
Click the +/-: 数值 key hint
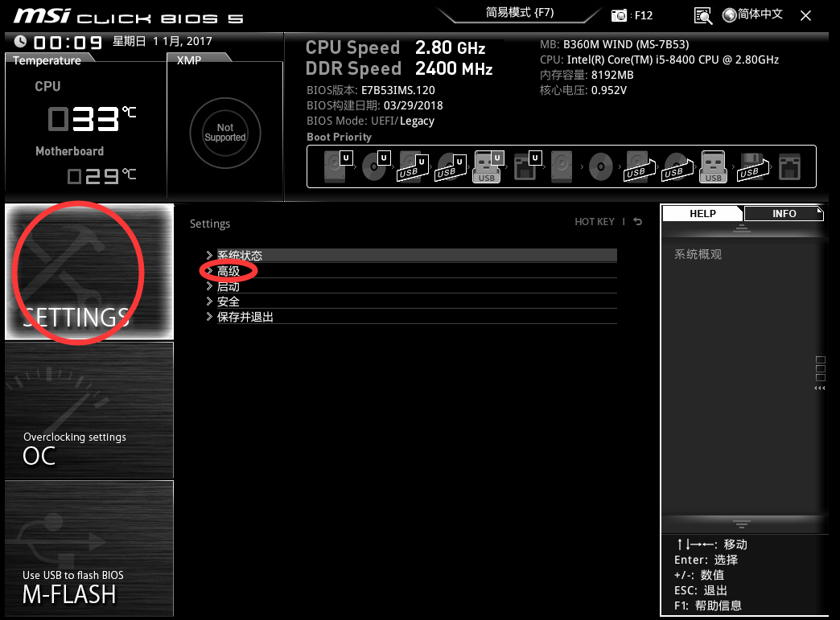pos(699,575)
